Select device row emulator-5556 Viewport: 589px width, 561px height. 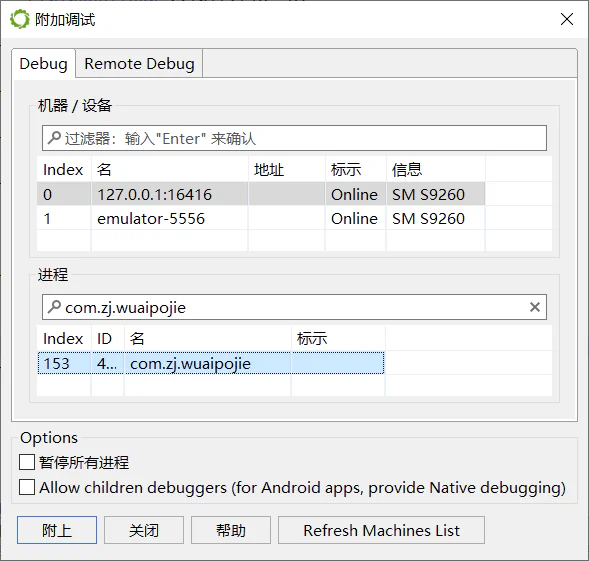[261, 218]
